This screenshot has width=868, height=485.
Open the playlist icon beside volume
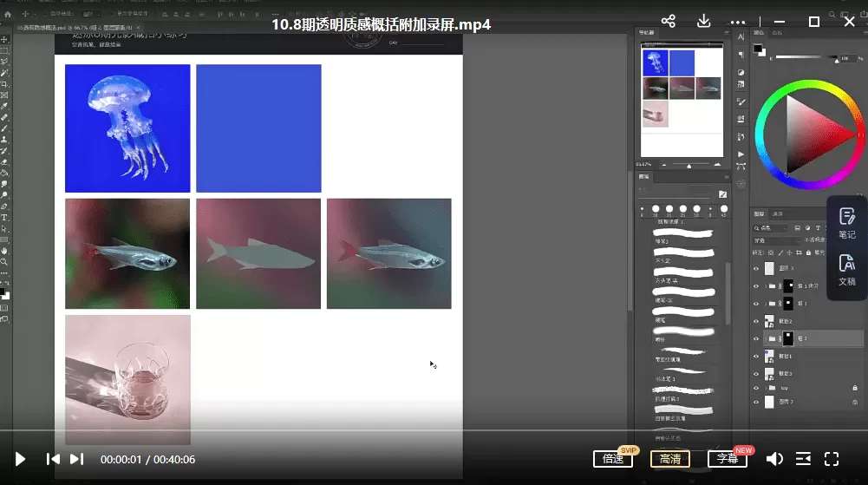(x=804, y=459)
